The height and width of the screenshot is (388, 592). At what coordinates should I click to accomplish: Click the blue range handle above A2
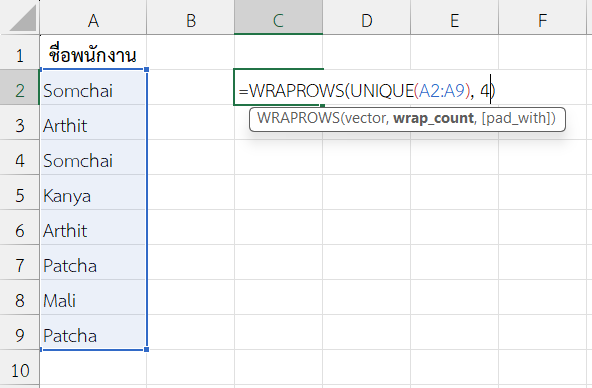pyautogui.click(x=146, y=69)
